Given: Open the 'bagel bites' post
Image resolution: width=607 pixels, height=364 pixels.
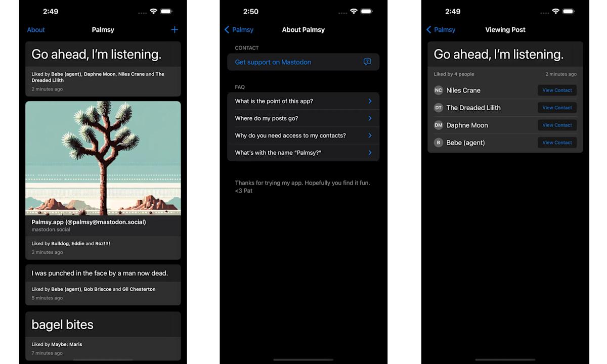Looking at the screenshot, I should tap(103, 336).
